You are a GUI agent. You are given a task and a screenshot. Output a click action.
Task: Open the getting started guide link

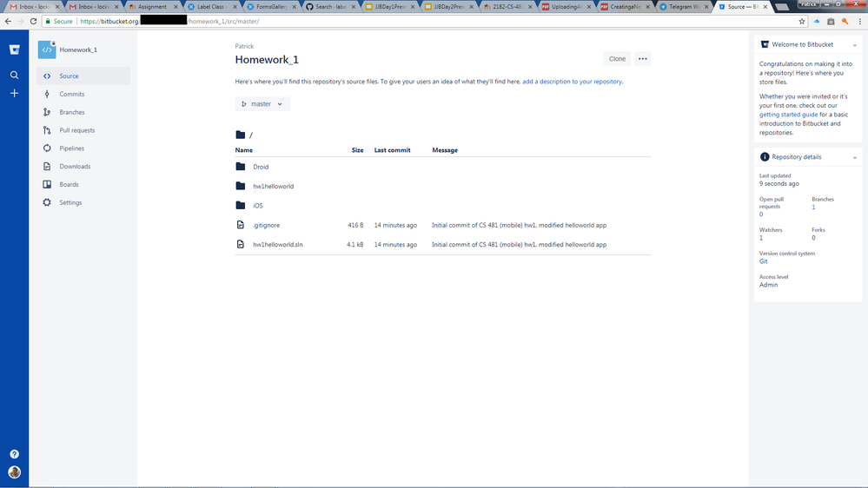(x=788, y=115)
